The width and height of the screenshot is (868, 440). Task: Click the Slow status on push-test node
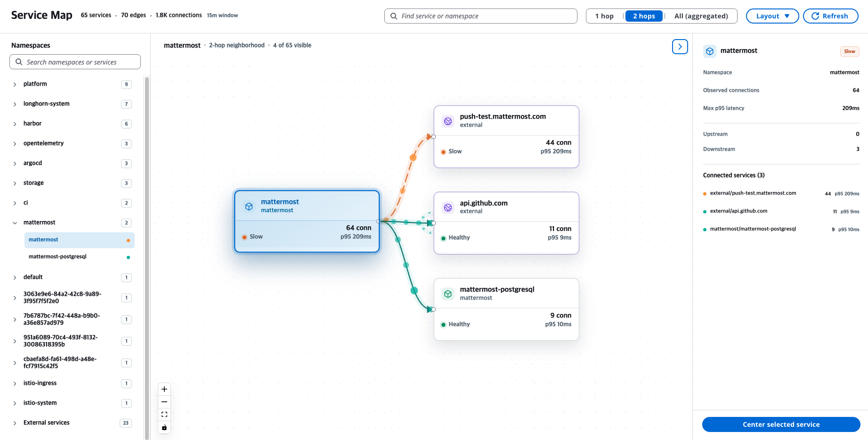(x=451, y=152)
